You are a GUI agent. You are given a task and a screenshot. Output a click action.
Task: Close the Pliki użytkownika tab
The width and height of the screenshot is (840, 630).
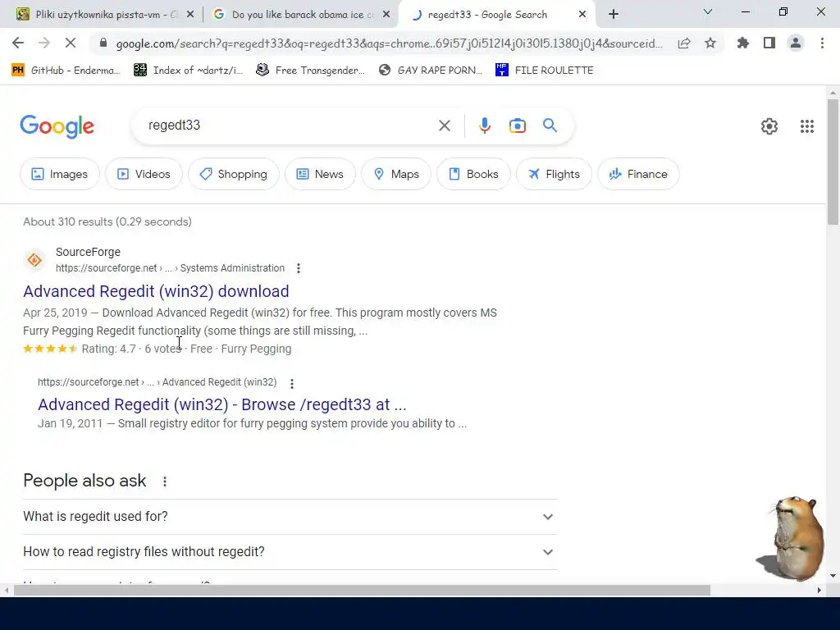pyautogui.click(x=190, y=15)
